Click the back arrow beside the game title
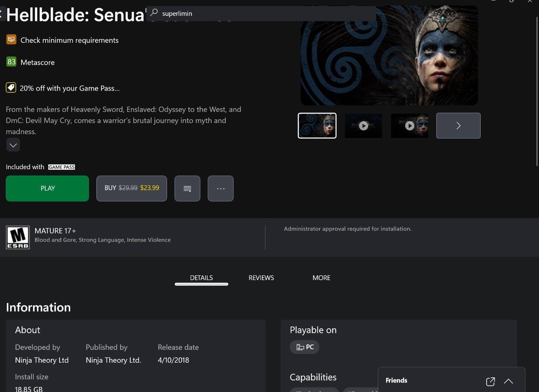Viewport: 539px width, 392px height. tap(1, 14)
